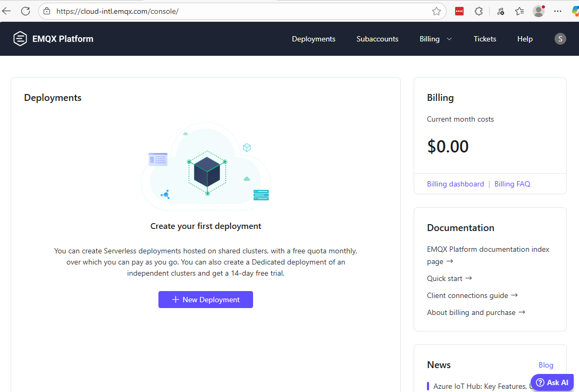579x392 pixels.
Task: Open the Tickets nav item
Action: point(484,39)
